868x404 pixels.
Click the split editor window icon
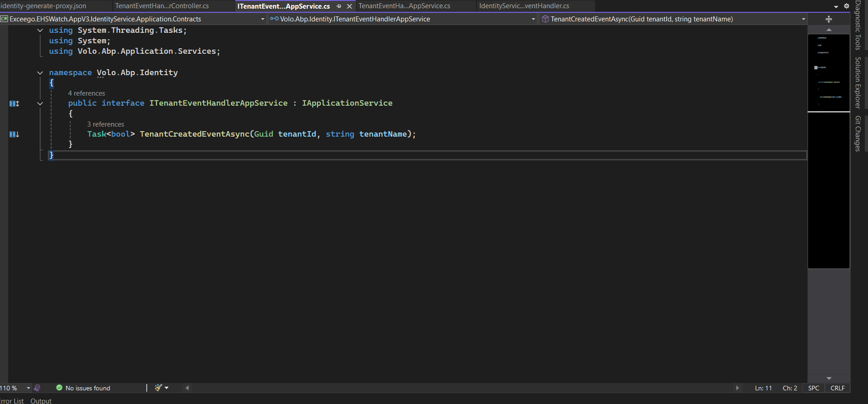pos(829,19)
